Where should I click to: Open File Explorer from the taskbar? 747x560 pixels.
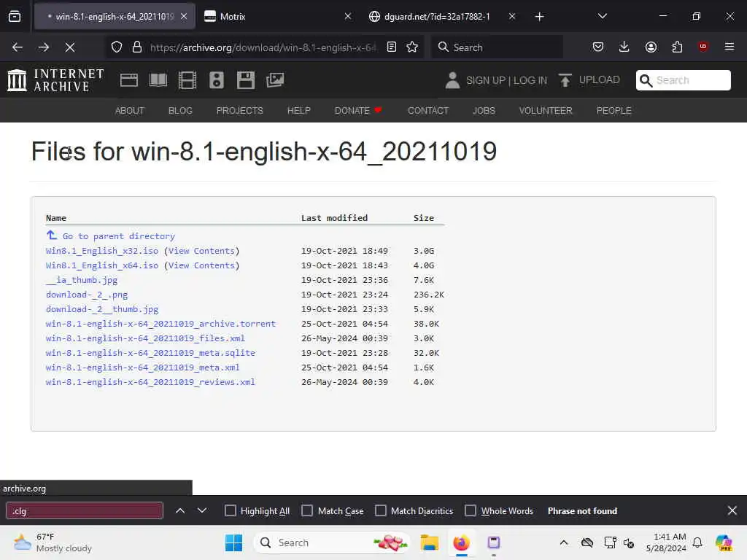pos(429,542)
